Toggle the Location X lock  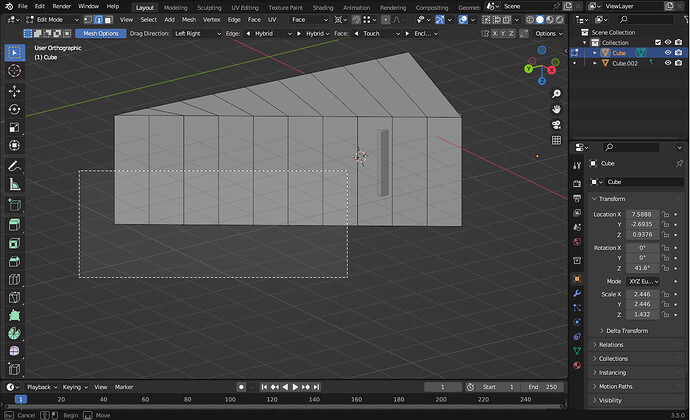(x=665, y=214)
